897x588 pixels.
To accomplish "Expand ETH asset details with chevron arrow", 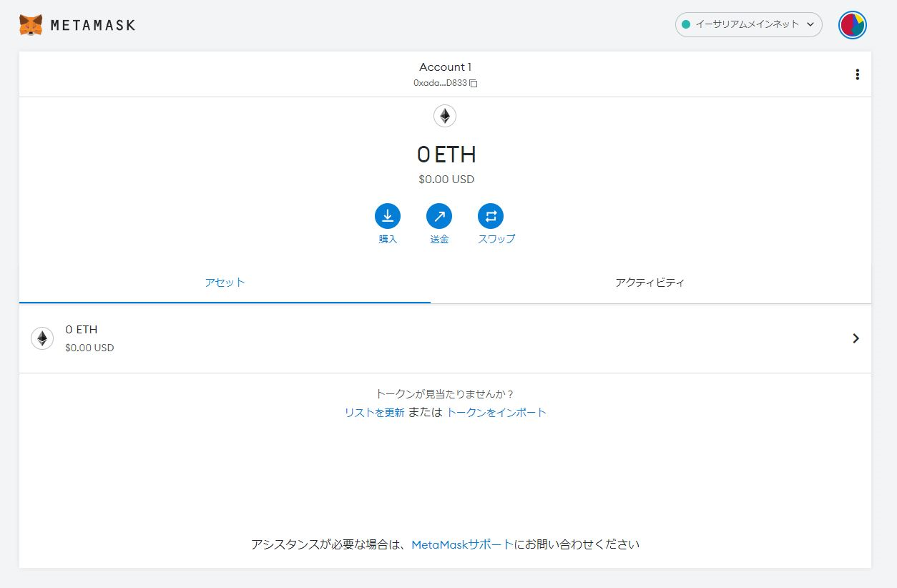I will 856,338.
